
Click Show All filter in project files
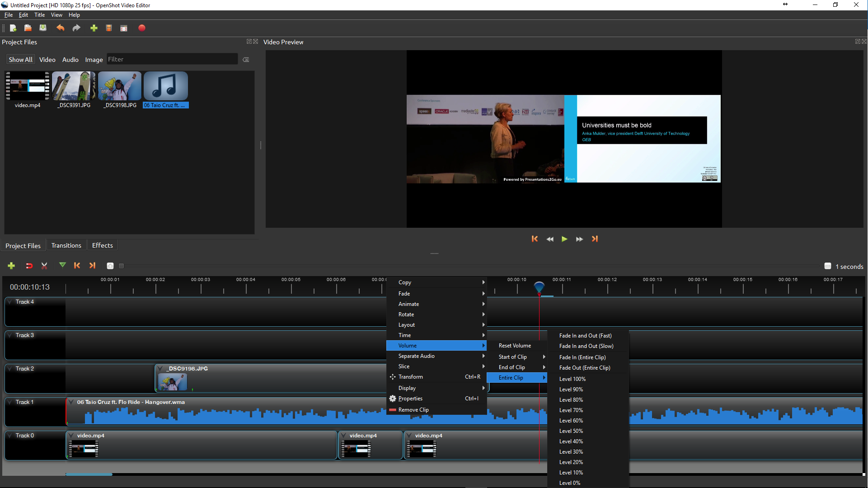coord(20,59)
